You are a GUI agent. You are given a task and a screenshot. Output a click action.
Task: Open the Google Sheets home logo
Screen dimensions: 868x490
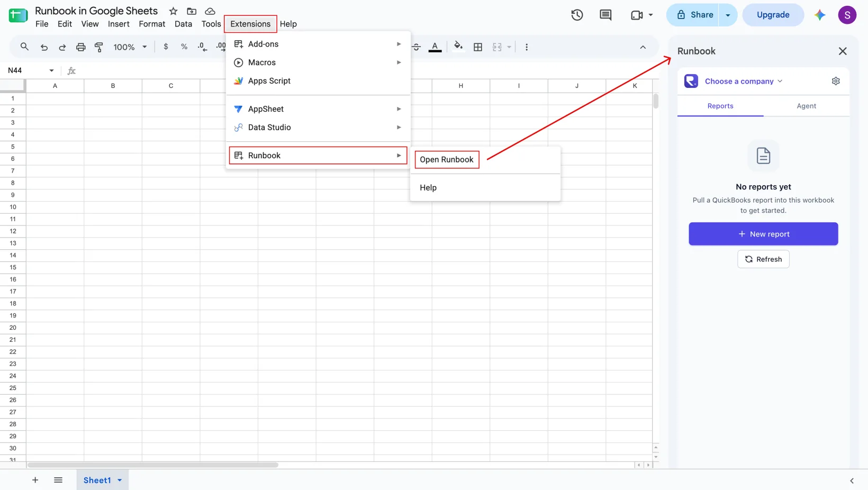pos(18,15)
